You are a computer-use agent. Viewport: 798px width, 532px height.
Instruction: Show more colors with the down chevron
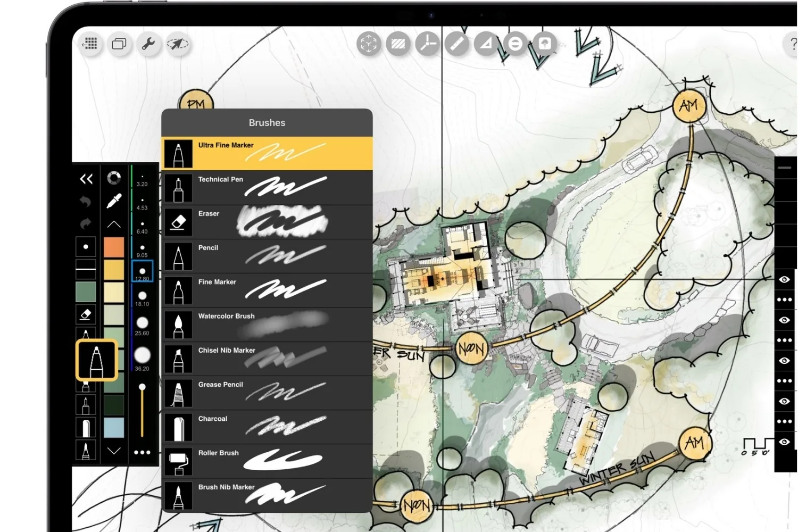(114, 451)
